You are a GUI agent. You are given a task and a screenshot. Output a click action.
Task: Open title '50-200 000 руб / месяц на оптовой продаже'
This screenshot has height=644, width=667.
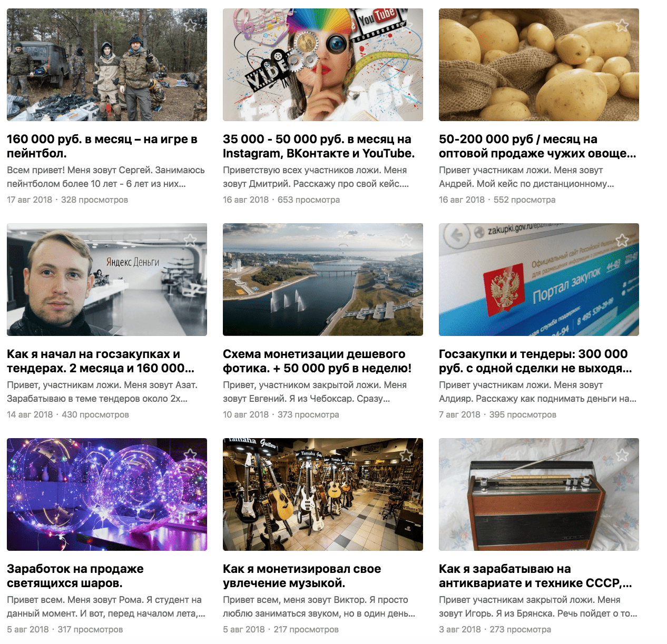point(537,146)
